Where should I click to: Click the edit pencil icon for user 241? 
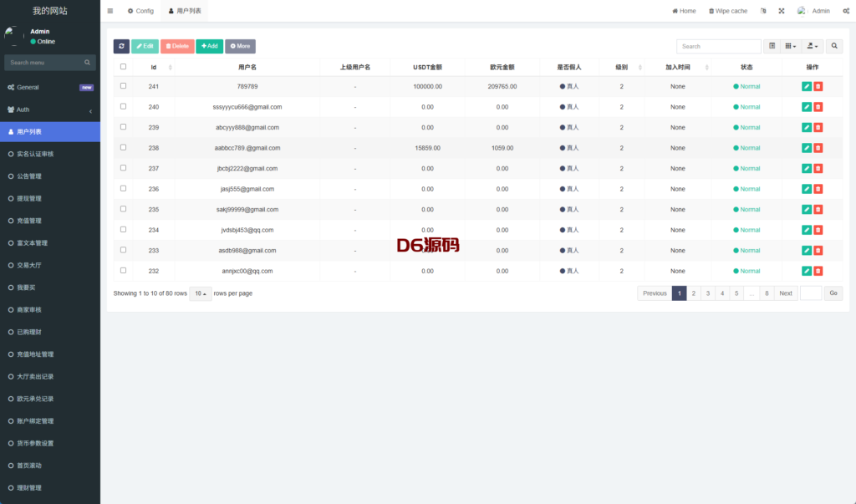tap(806, 86)
